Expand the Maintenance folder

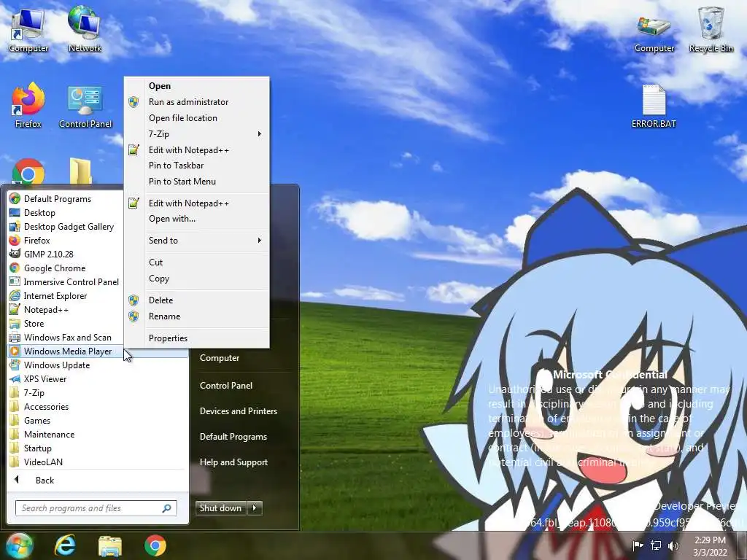(x=98, y=434)
